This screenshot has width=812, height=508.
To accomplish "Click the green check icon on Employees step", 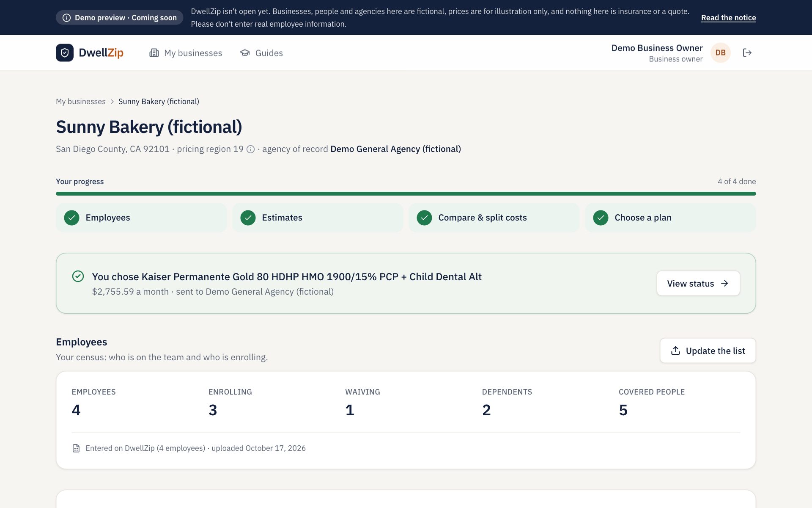I will (x=72, y=218).
